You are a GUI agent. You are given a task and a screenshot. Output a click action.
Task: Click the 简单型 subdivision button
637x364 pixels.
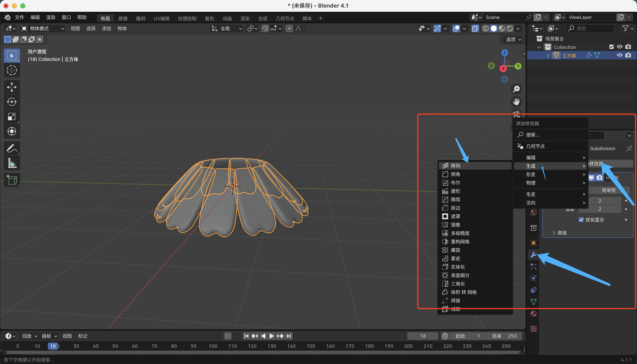pyautogui.click(x=608, y=190)
